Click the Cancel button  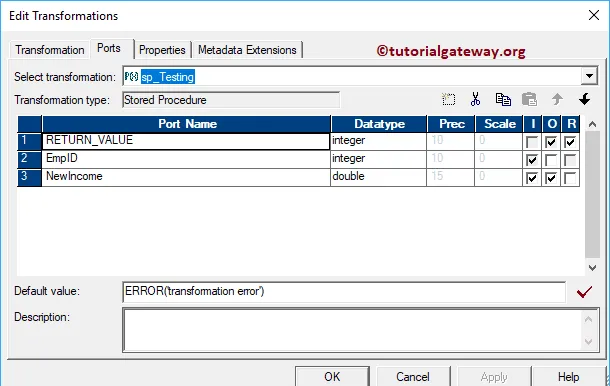[413, 376]
